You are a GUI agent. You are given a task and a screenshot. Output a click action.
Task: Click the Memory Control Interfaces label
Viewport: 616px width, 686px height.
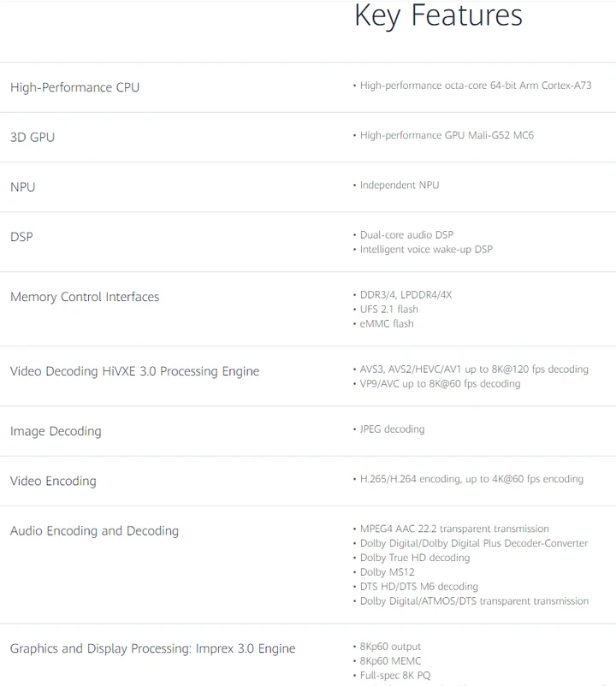pyautogui.click(x=85, y=297)
